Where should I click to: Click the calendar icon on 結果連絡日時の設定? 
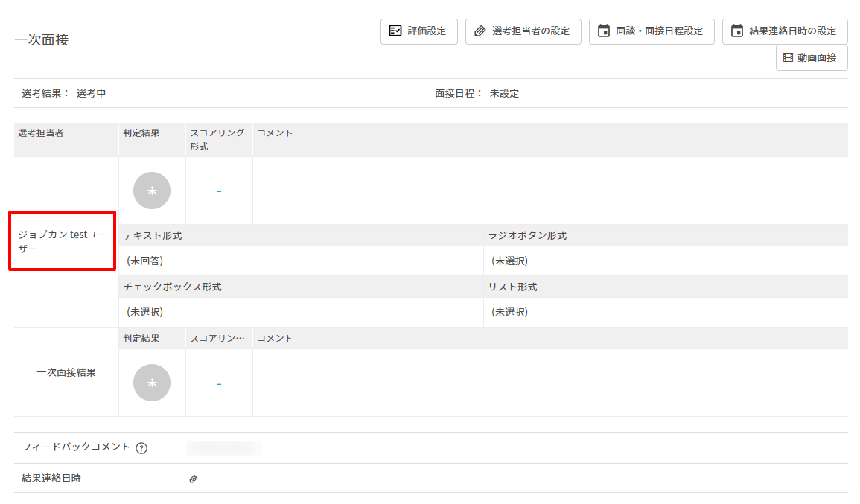pos(737,31)
